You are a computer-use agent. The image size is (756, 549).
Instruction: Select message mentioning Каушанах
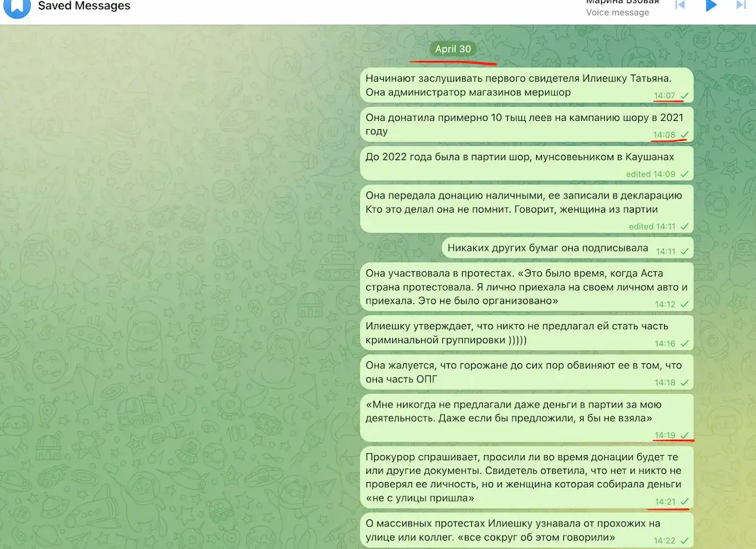click(x=526, y=163)
